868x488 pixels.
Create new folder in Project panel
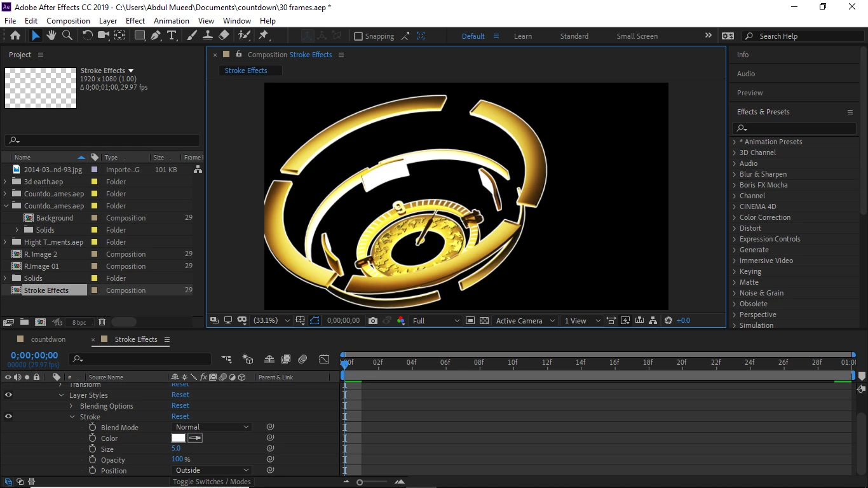(x=24, y=322)
